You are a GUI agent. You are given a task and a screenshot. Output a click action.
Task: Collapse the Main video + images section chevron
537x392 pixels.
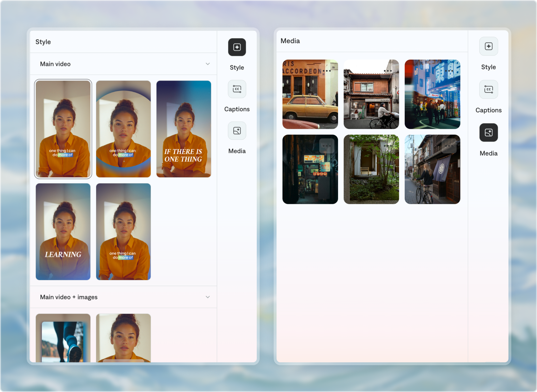click(208, 297)
